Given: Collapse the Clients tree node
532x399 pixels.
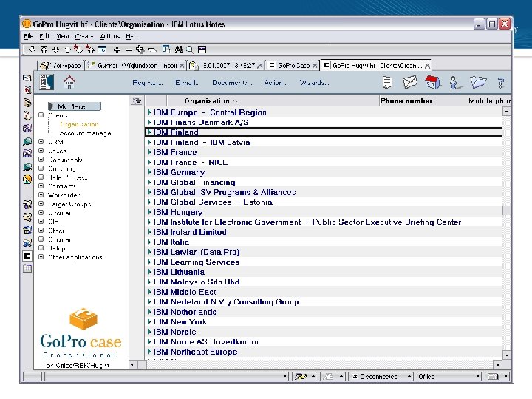Looking at the screenshot, I should point(41,115).
